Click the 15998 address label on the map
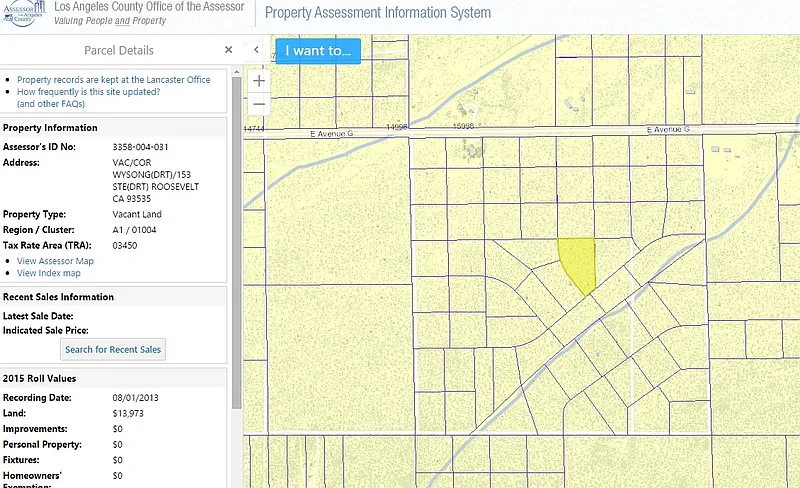Viewport: 800px width, 488px height. pos(463,127)
